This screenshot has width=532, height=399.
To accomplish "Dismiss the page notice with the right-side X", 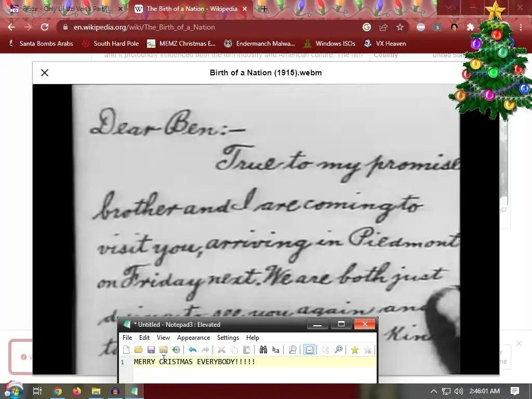I will pyautogui.click(x=519, y=344).
